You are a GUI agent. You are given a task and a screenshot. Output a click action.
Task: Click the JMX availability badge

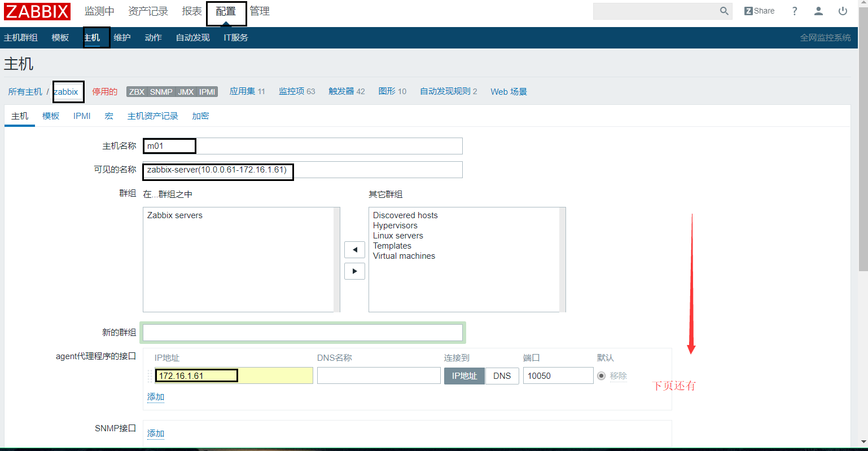186,92
